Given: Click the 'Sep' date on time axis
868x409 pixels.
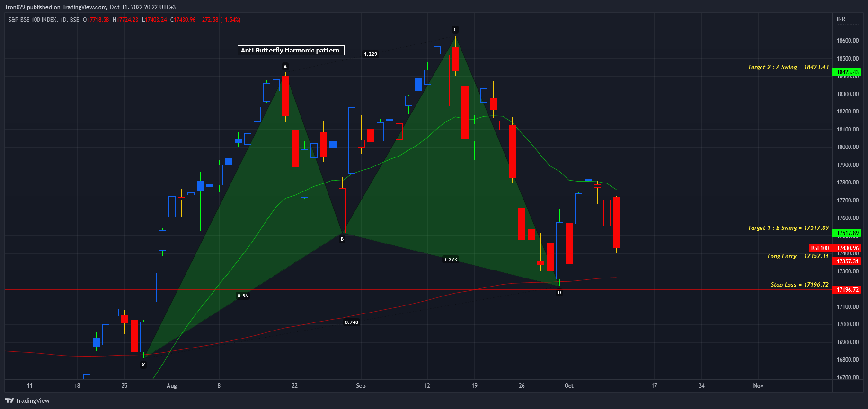Looking at the screenshot, I should click(x=361, y=386).
